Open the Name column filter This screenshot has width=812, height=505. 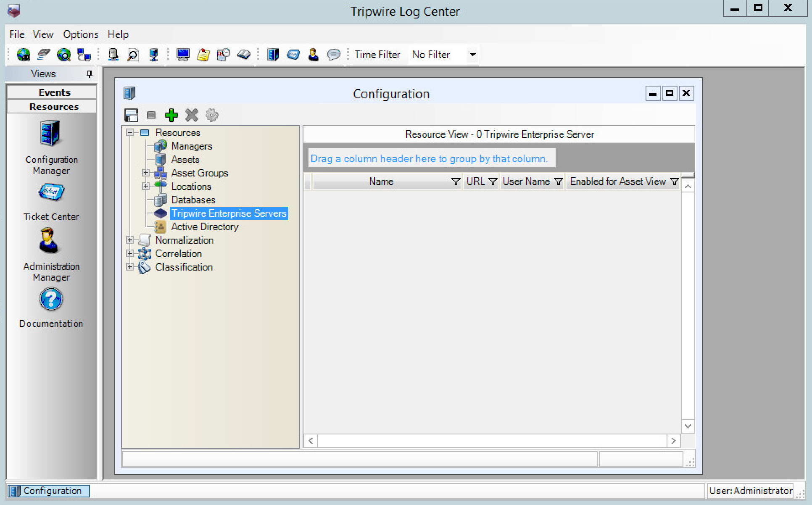(455, 181)
